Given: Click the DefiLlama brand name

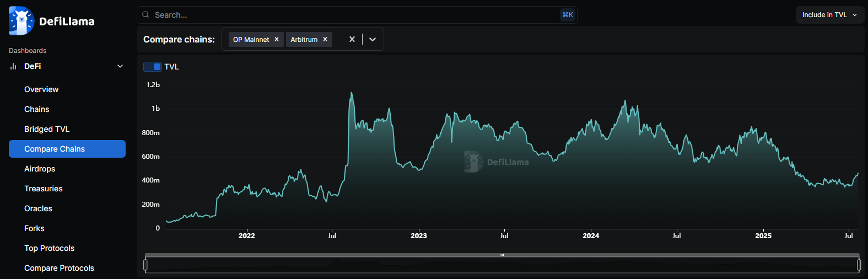Looking at the screenshot, I should tap(67, 22).
